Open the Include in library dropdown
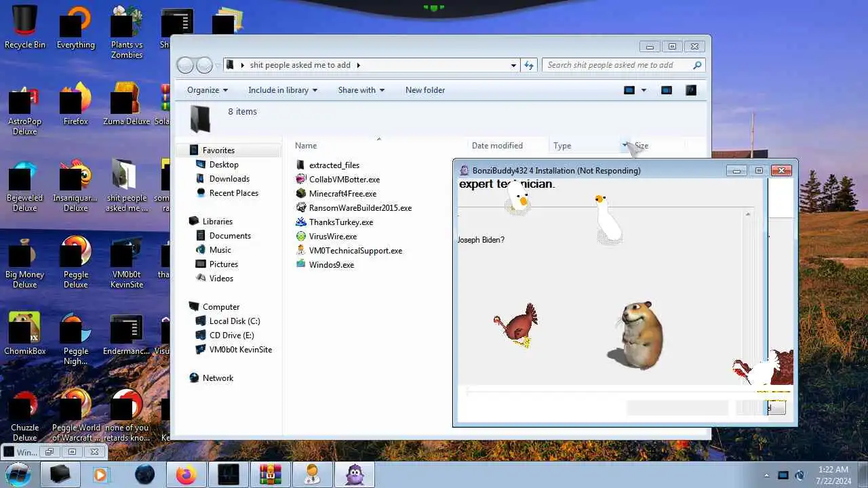 (x=283, y=90)
